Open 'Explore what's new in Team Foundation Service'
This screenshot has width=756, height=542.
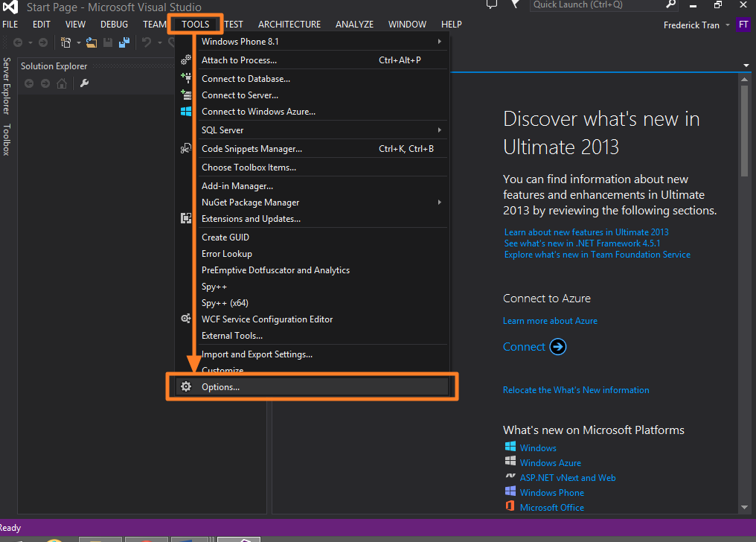pyautogui.click(x=598, y=255)
